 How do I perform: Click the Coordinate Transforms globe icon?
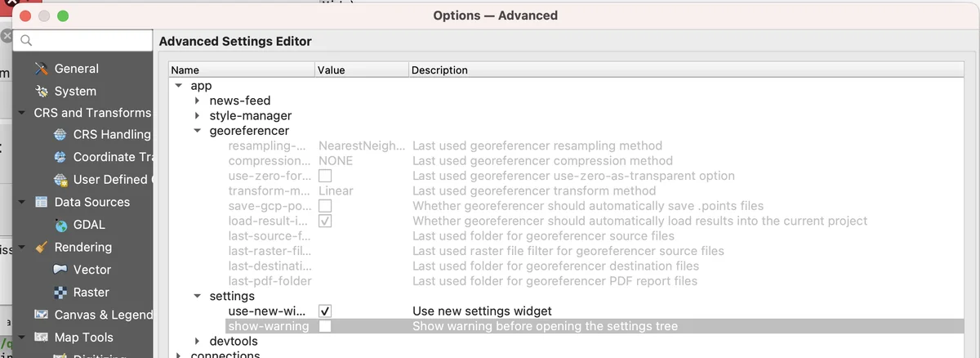(x=60, y=157)
